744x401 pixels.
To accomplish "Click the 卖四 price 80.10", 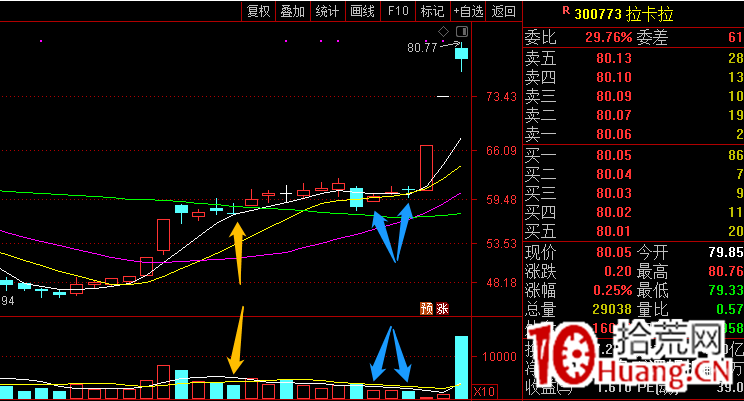I will pos(614,77).
